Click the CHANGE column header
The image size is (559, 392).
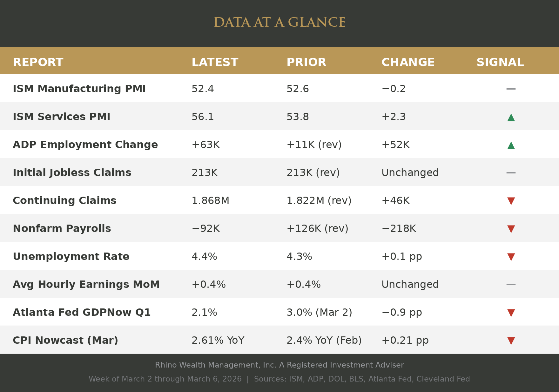coord(408,63)
